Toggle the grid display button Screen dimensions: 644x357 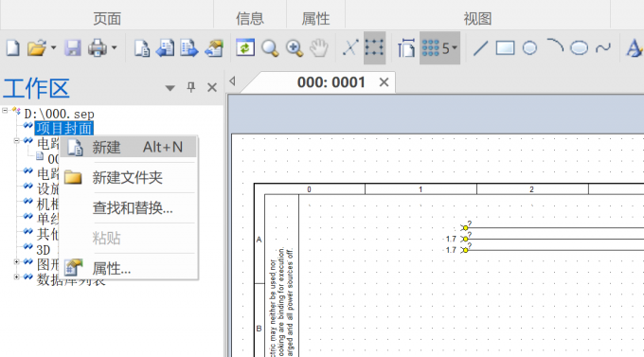374,48
